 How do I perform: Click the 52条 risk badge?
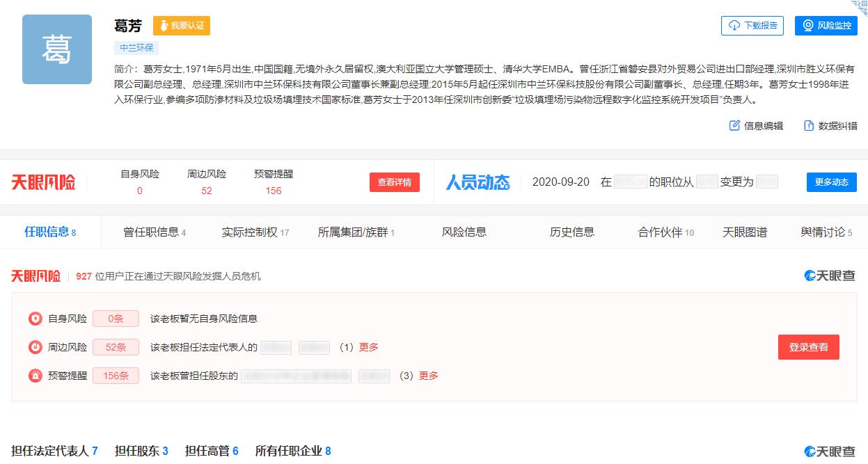click(x=116, y=347)
